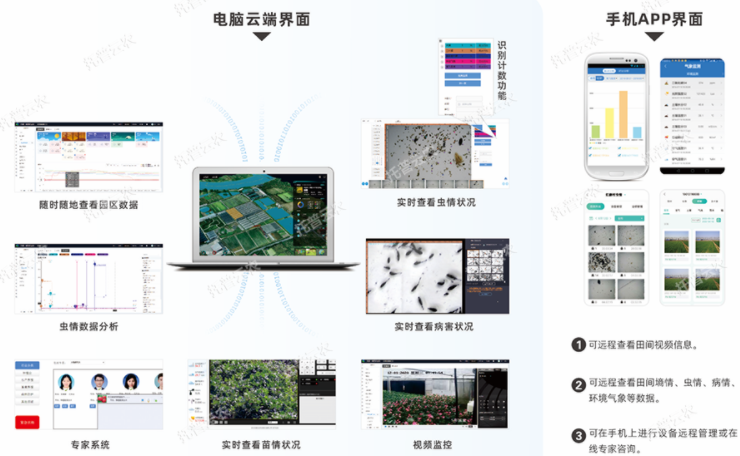Open the 实时查看虫情状况 insect image screenshot
Image resolution: width=740 pixels, height=456 pixels.
(x=435, y=154)
